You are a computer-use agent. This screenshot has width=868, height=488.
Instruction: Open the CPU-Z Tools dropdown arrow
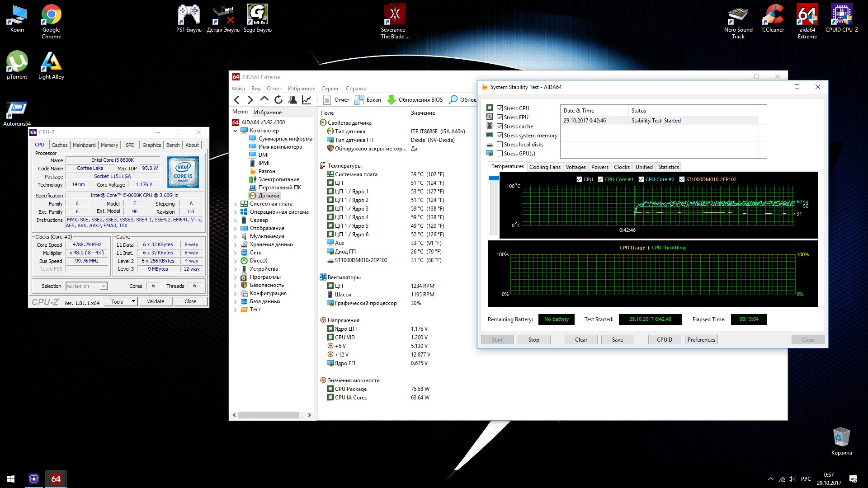[x=133, y=301]
